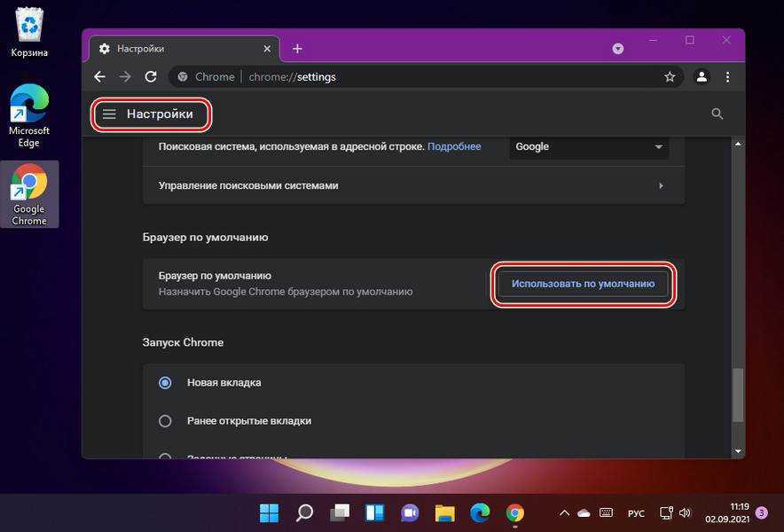Reload the settings page
This screenshot has height=532, width=784.
[x=151, y=77]
